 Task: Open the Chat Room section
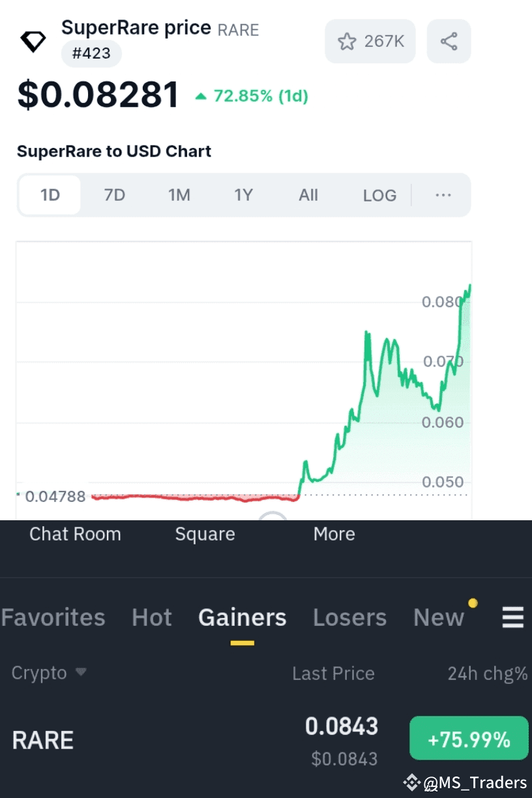pyautogui.click(x=74, y=534)
